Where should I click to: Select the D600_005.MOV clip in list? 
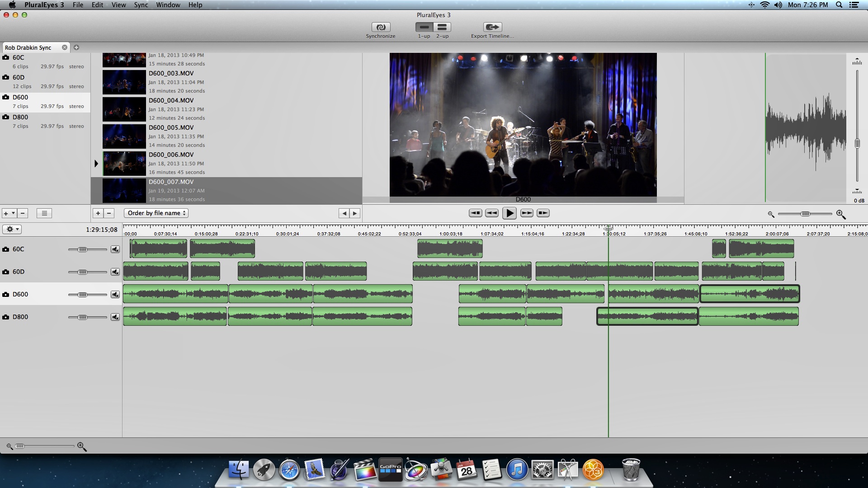(x=226, y=136)
